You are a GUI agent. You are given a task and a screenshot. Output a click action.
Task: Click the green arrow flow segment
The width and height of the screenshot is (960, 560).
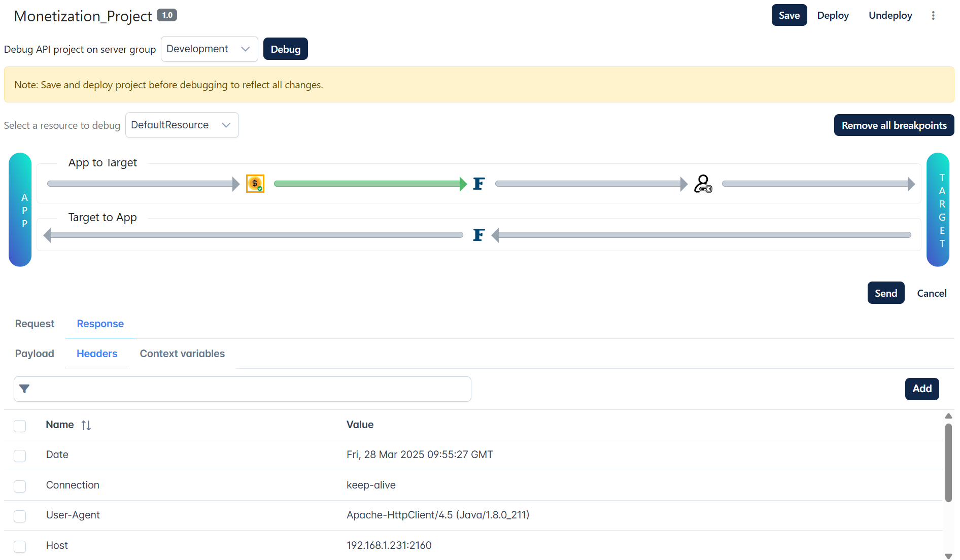tap(370, 184)
